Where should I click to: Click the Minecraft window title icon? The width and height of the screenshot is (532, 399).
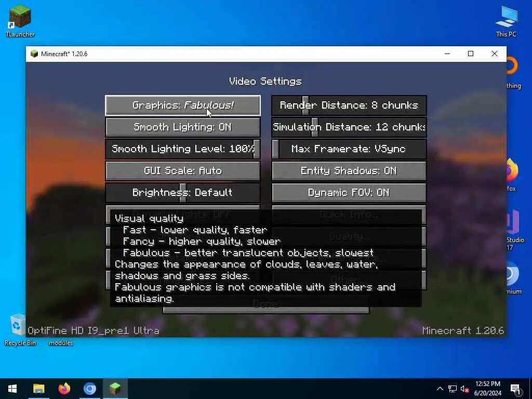point(34,54)
